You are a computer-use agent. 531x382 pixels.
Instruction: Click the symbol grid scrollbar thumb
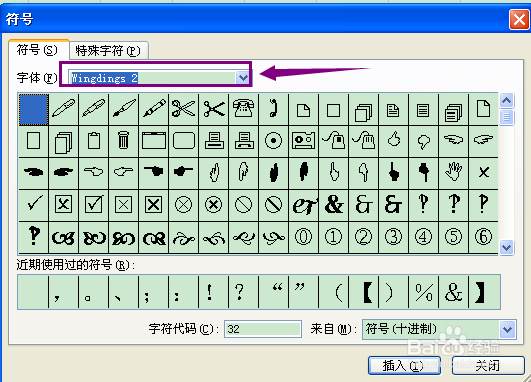(506, 117)
